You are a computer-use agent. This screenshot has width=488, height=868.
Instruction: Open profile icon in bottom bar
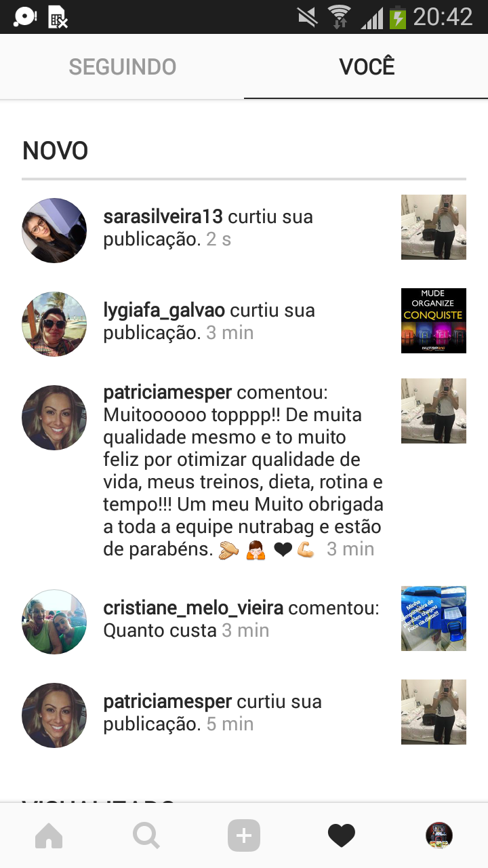tap(439, 835)
